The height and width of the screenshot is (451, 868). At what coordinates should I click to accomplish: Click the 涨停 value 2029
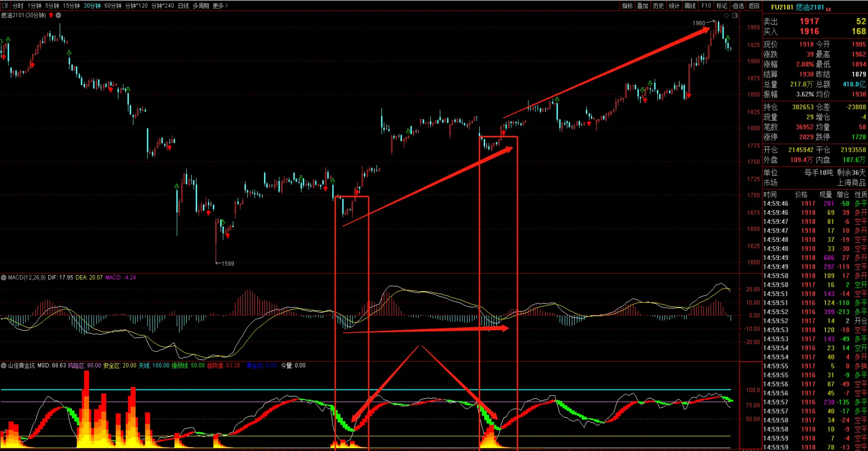click(806, 137)
